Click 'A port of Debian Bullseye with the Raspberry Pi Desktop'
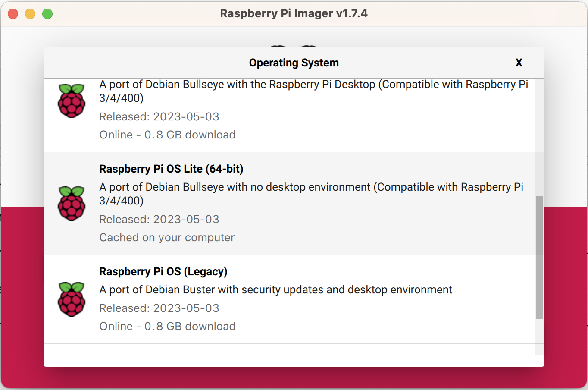Image resolution: width=588 pixels, height=390 pixels. click(x=313, y=91)
